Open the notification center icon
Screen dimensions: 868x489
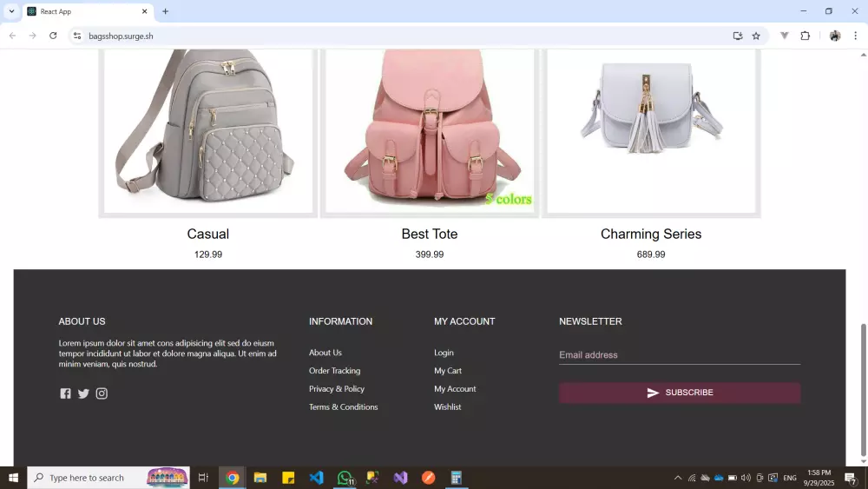851,478
